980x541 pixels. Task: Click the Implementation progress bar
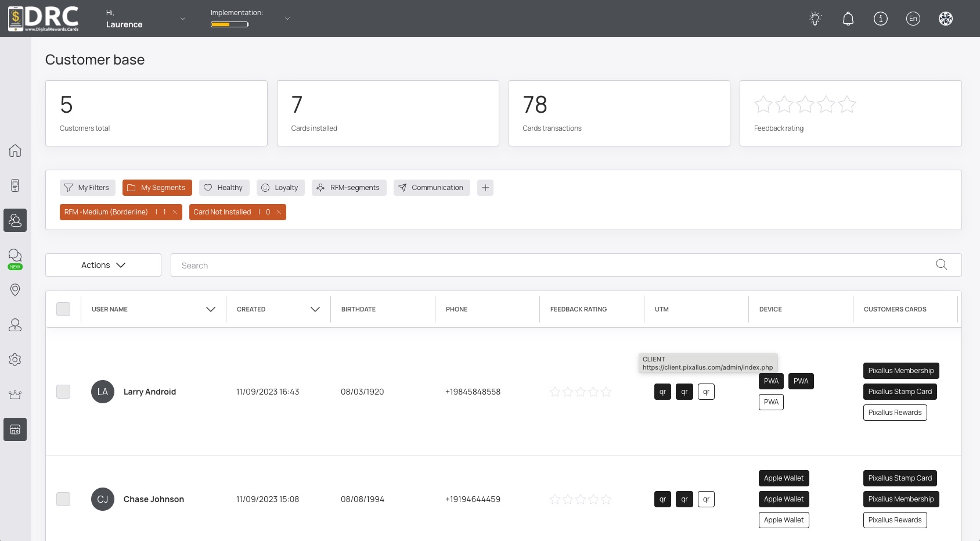pos(230,24)
